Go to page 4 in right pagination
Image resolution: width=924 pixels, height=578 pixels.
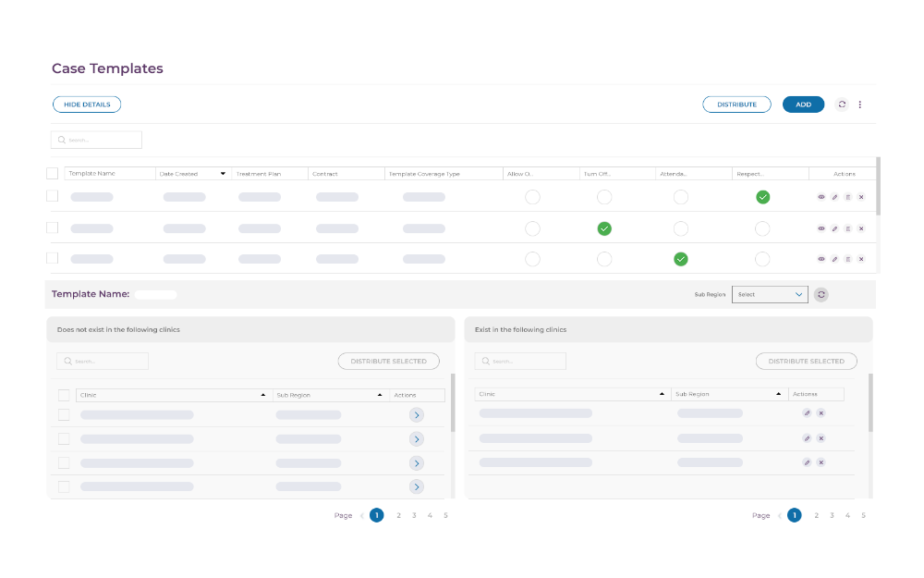tap(847, 515)
